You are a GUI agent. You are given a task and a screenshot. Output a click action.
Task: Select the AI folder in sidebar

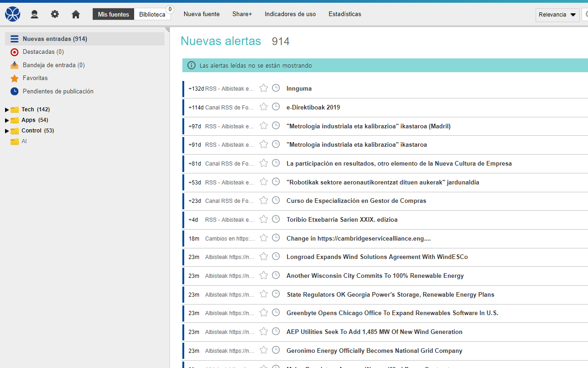pos(24,142)
